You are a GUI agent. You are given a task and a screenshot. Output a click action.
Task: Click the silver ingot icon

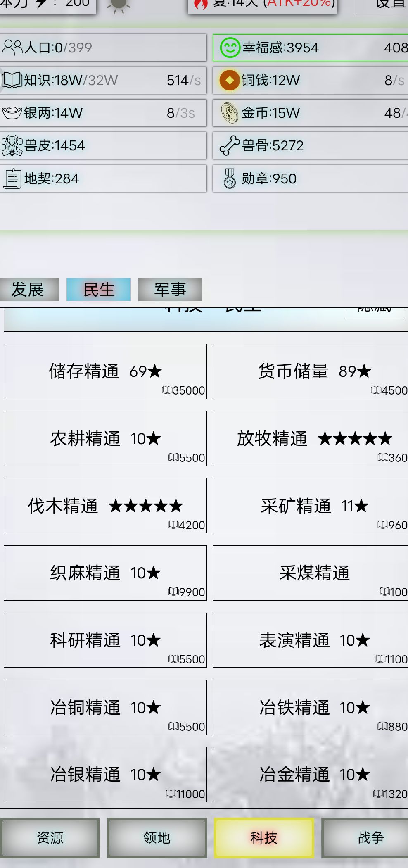click(12, 113)
